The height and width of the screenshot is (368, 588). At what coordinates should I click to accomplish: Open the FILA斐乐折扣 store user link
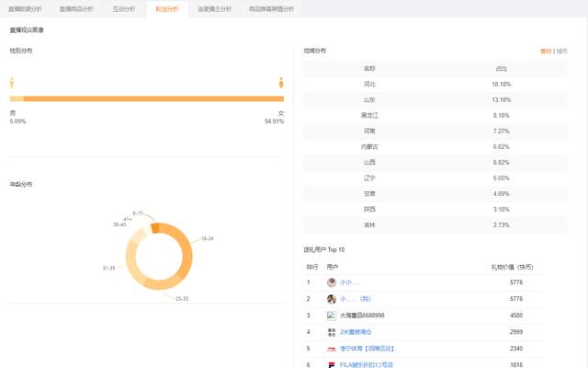[x=367, y=364]
